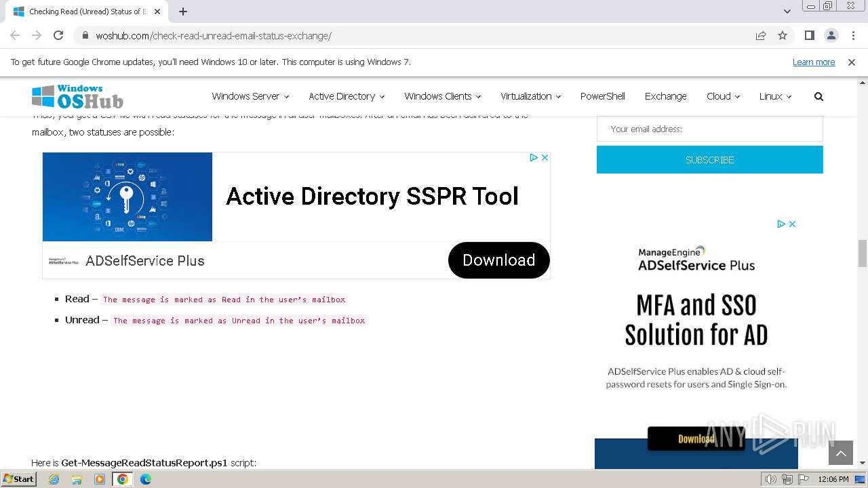Click the address bar URL

point(214,36)
